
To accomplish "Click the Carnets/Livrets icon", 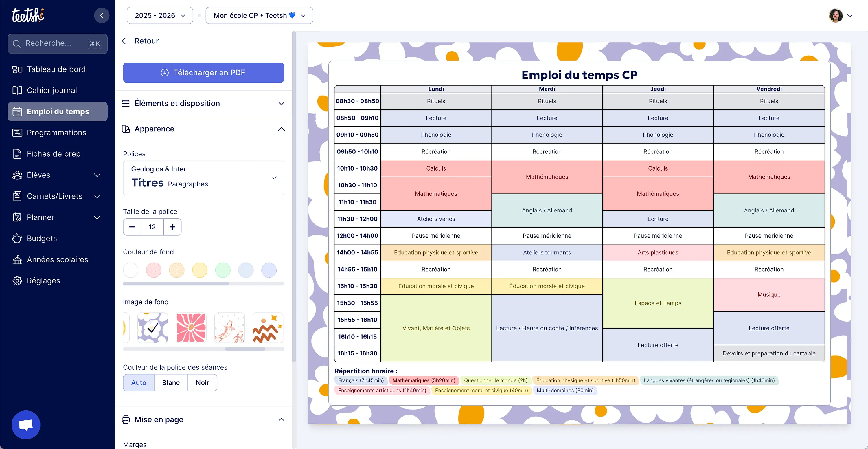I will tap(17, 196).
